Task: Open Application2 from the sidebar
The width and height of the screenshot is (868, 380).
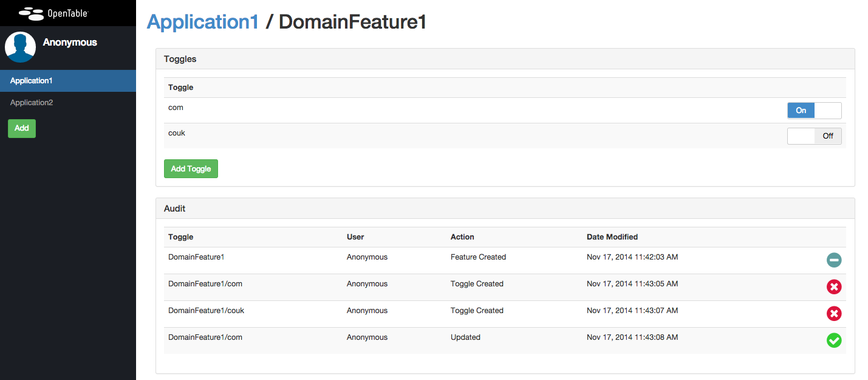Action: tap(32, 103)
